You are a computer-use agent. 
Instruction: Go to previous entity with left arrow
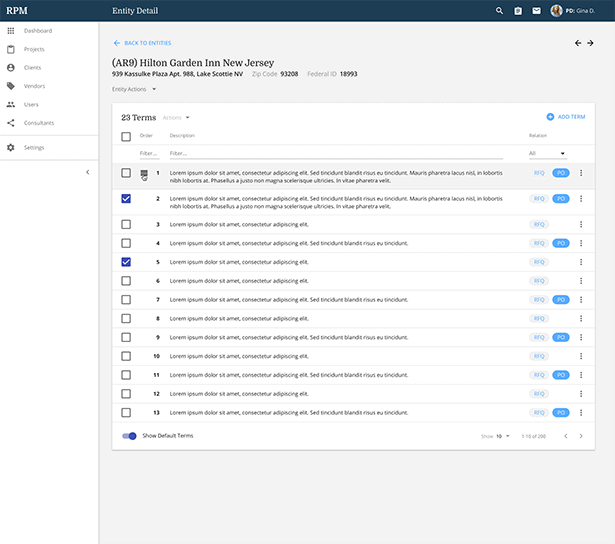click(578, 43)
